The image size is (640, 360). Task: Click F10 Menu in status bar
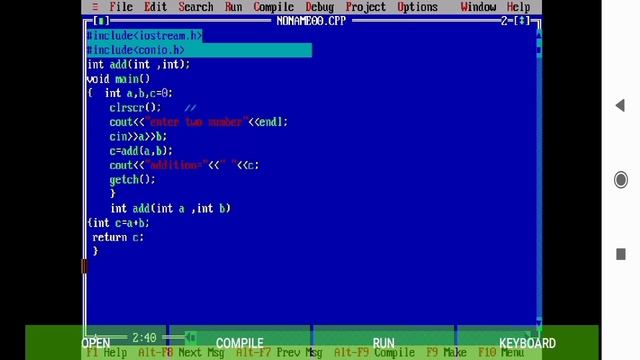point(501,353)
